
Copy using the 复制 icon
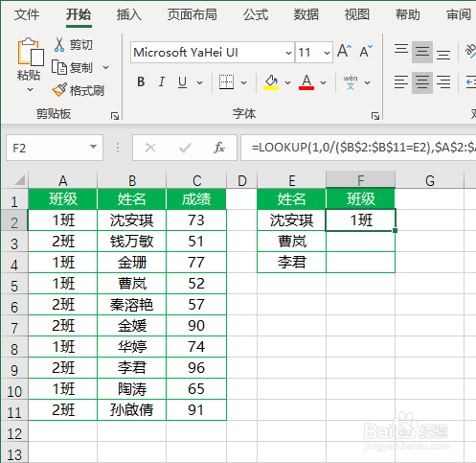[x=59, y=67]
